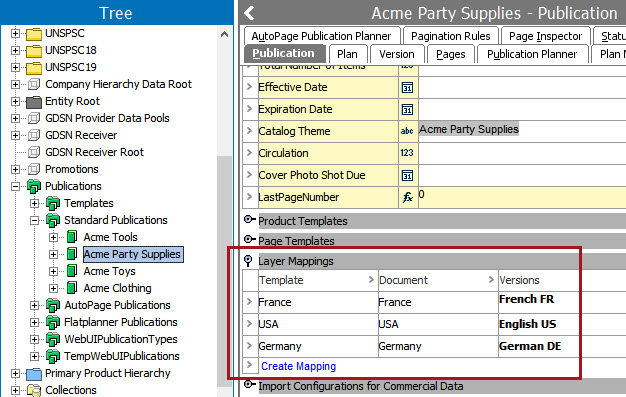This screenshot has height=397, width=626.
Task: Click the tree scrollbar up arrow
Action: point(224,34)
